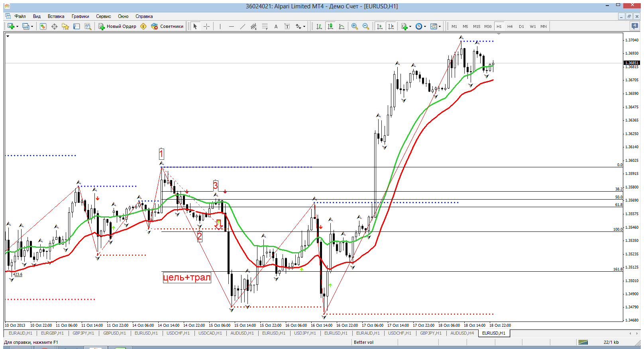Open the chart corner triangle menu

click(x=8, y=36)
